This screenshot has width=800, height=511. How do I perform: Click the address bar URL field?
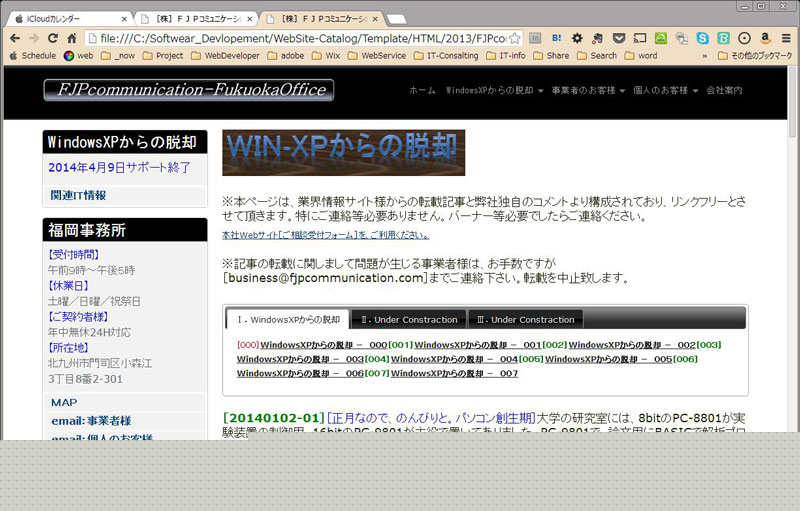click(x=304, y=38)
